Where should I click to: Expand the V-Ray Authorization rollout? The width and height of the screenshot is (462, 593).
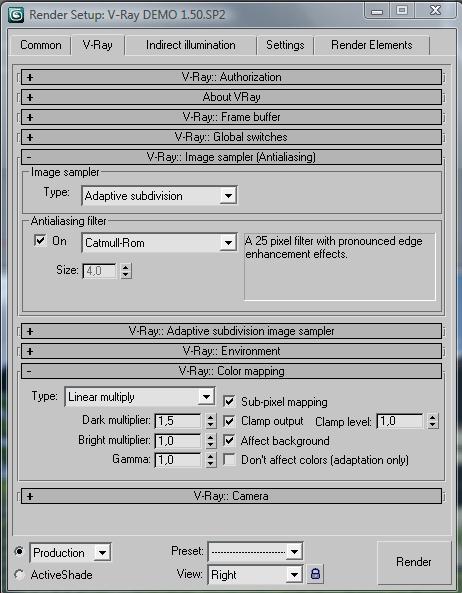(x=231, y=77)
